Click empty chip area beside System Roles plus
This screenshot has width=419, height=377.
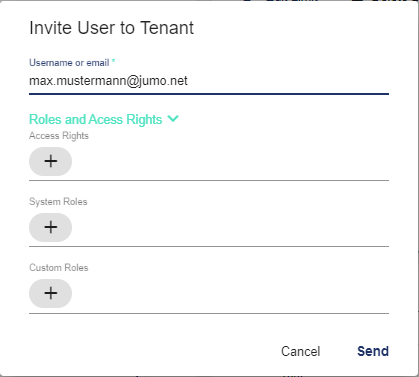[230, 227]
